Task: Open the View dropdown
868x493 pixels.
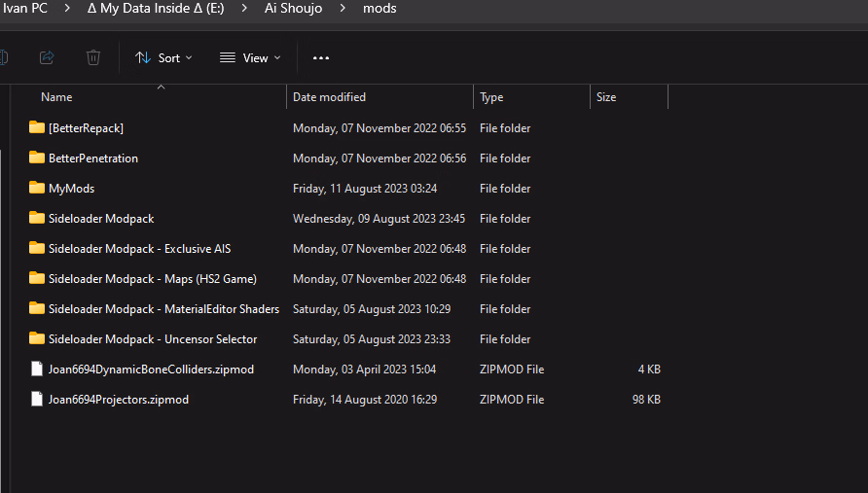Action: (250, 58)
